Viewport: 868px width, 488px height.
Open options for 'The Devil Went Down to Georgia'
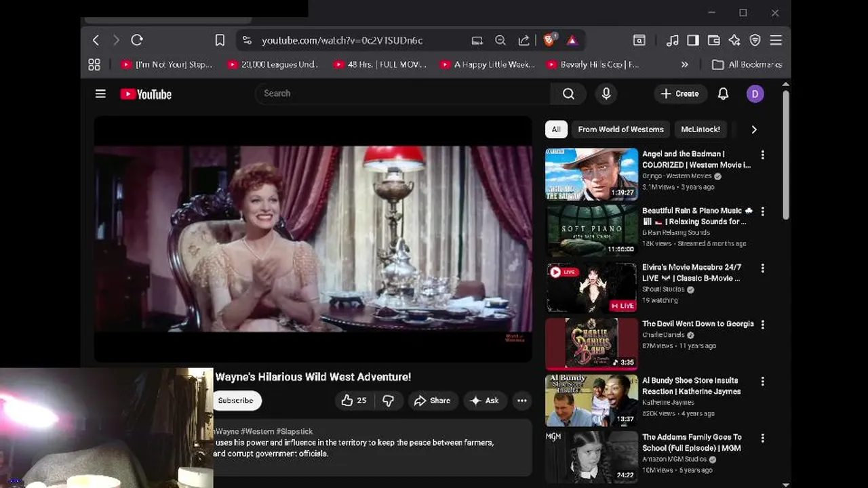[x=762, y=325]
